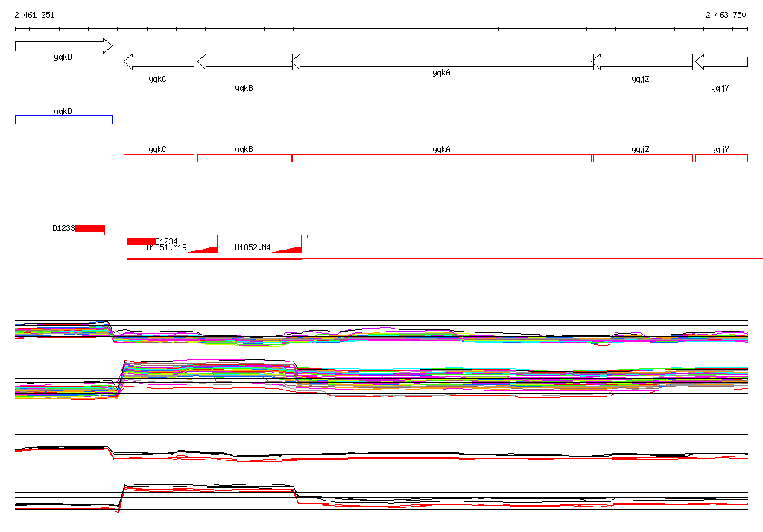Click yqkA label above red box

441,150
